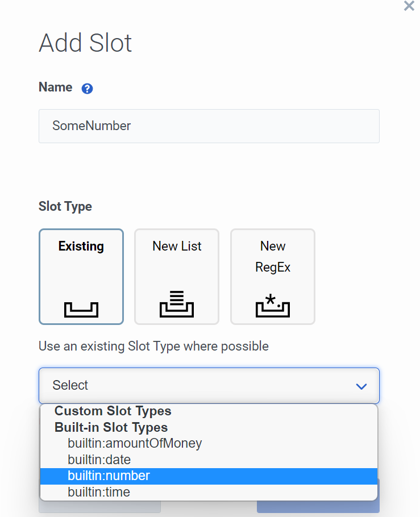Pick builtin:date from the list
This screenshot has height=517, width=420.
tap(99, 460)
